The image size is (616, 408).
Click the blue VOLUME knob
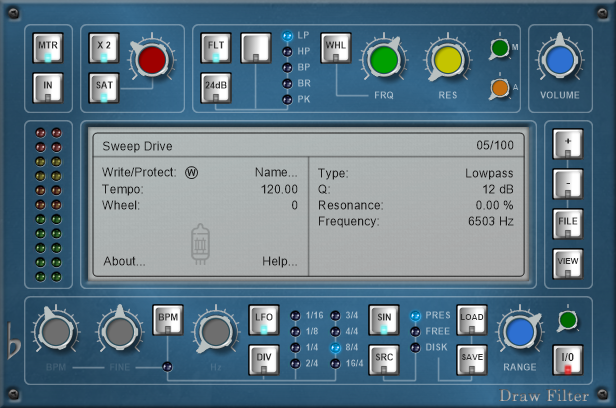pos(560,61)
